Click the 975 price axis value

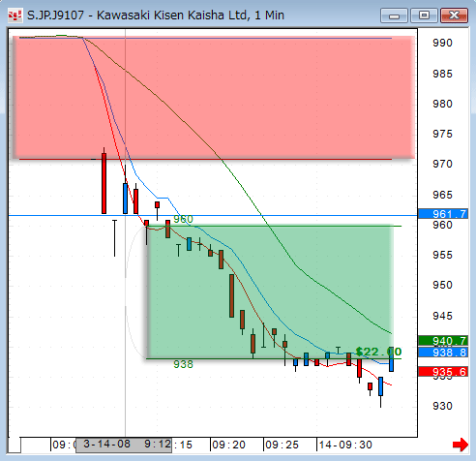coord(442,134)
